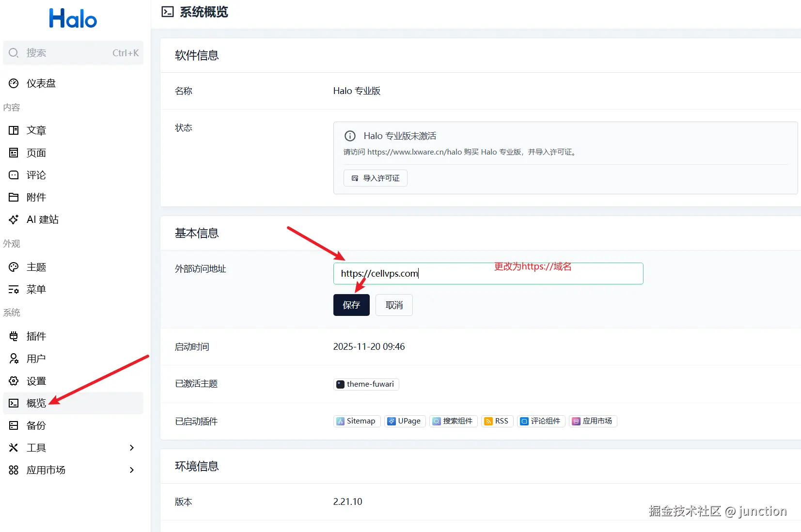
Task: Click the 主题 theme palette icon
Action: tap(14, 267)
